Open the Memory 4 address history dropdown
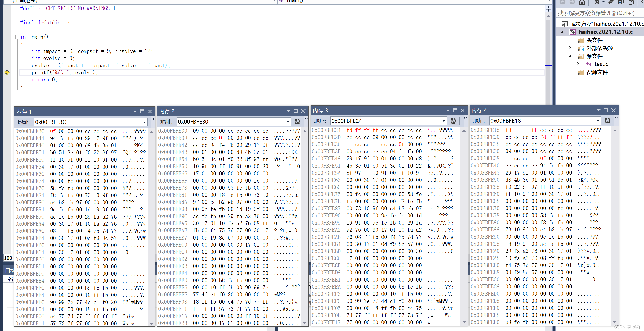The height and width of the screenshot is (331, 644). (x=598, y=121)
